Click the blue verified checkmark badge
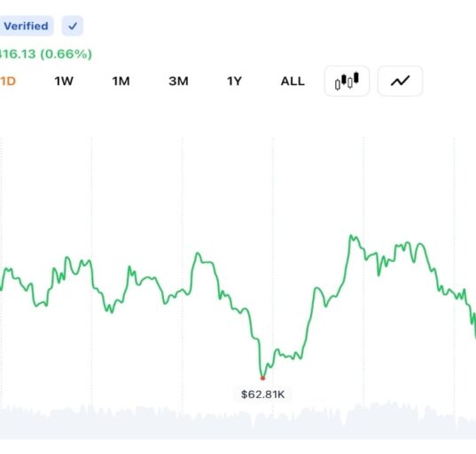 [x=73, y=26]
